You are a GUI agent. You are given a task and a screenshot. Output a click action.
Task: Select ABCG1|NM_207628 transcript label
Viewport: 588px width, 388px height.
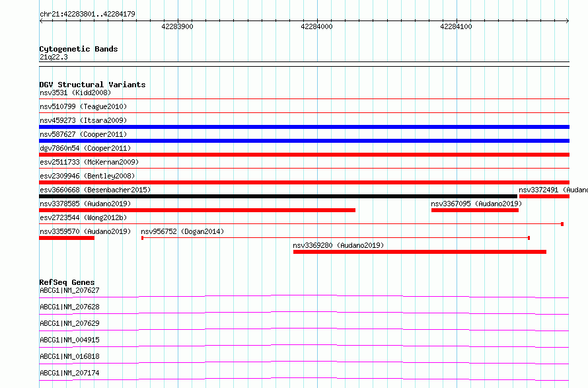click(69, 307)
